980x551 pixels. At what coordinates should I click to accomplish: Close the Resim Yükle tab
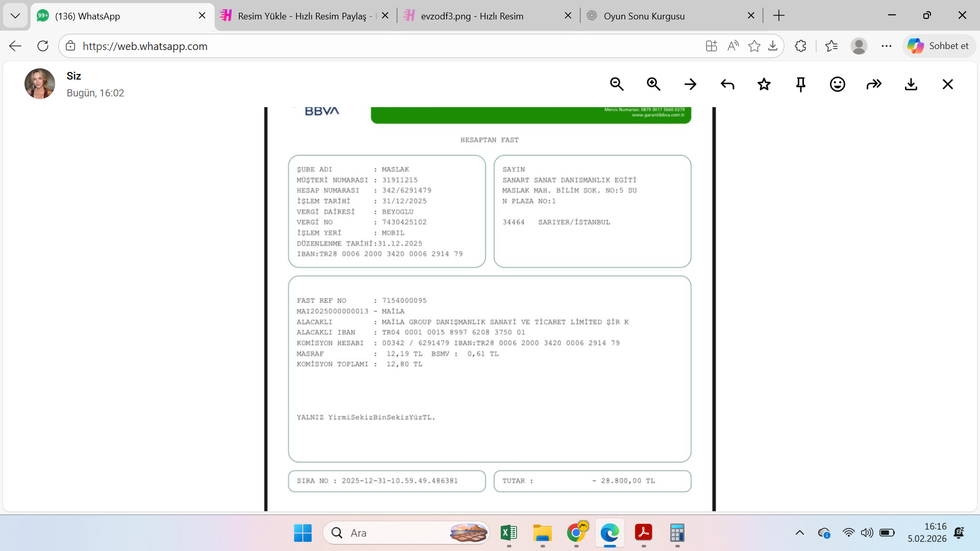point(385,16)
